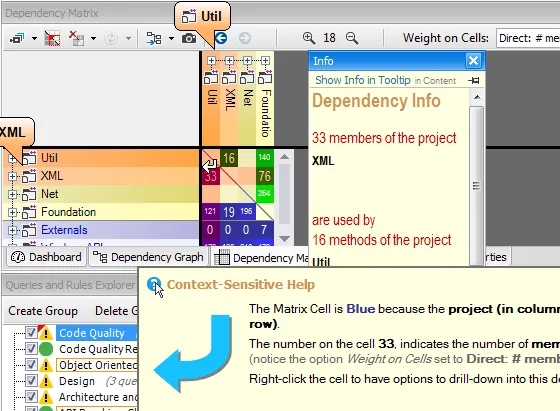Click the blue back navigation arrow

(221, 38)
